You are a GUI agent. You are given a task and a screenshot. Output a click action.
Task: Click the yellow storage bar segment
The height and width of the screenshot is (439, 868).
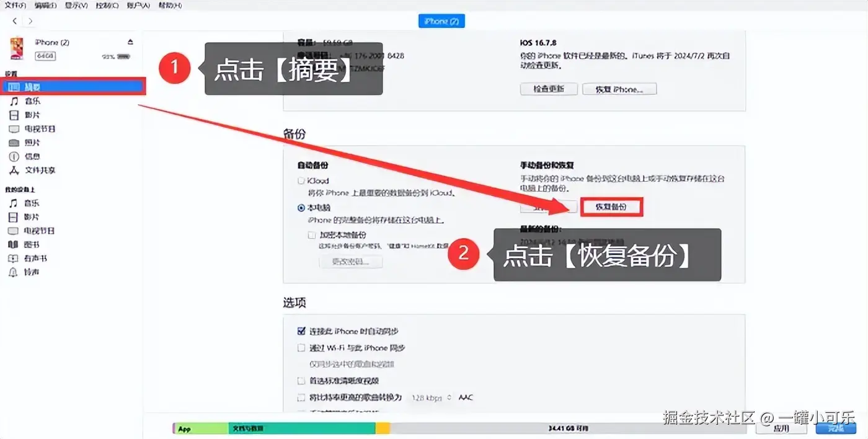coord(383,428)
